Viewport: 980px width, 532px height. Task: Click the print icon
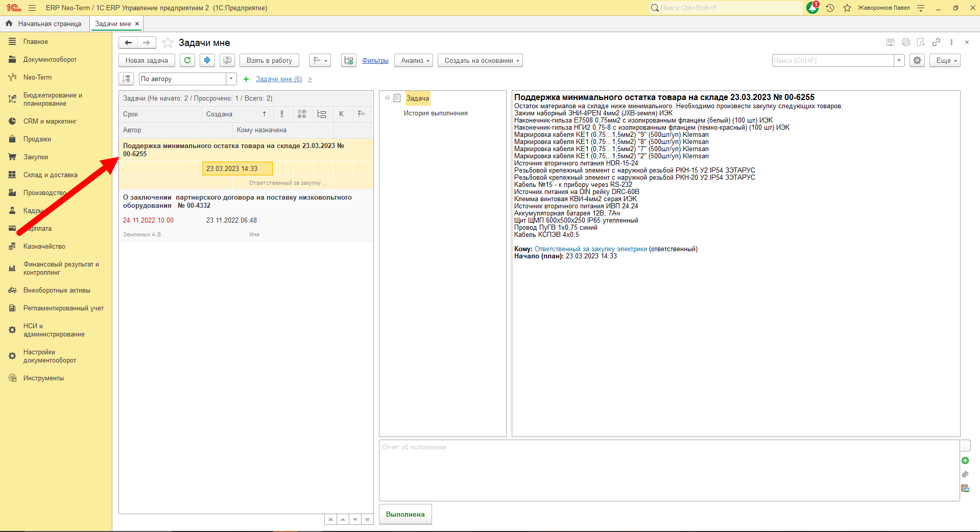click(x=905, y=42)
